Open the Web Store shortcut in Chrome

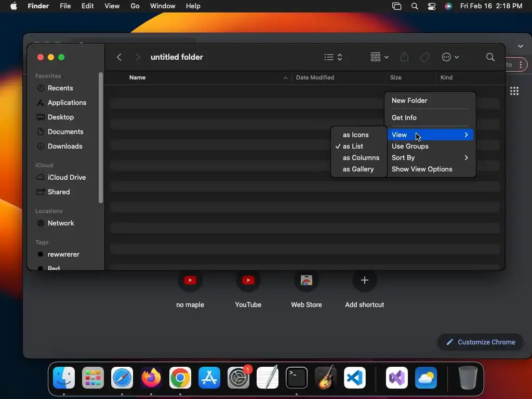pyautogui.click(x=307, y=289)
